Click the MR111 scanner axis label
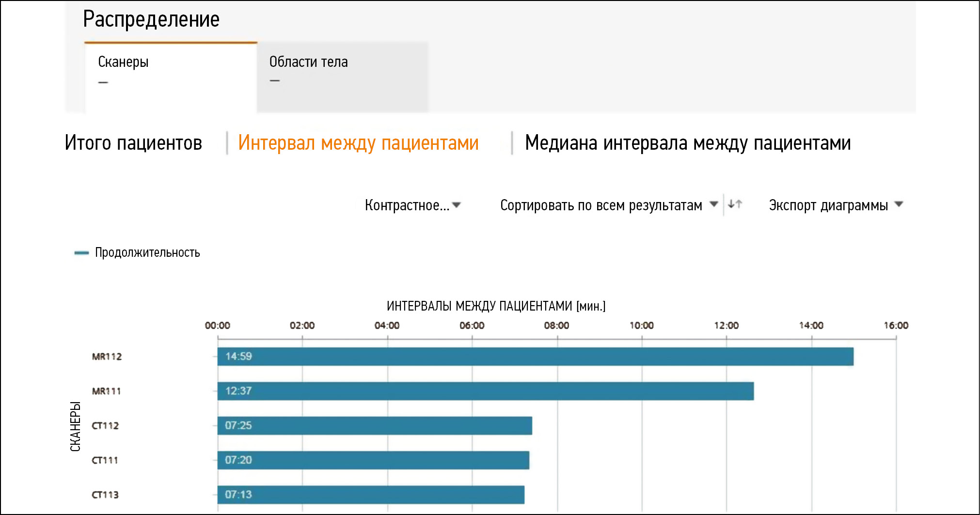The height and width of the screenshot is (515, 980). pyautogui.click(x=106, y=391)
